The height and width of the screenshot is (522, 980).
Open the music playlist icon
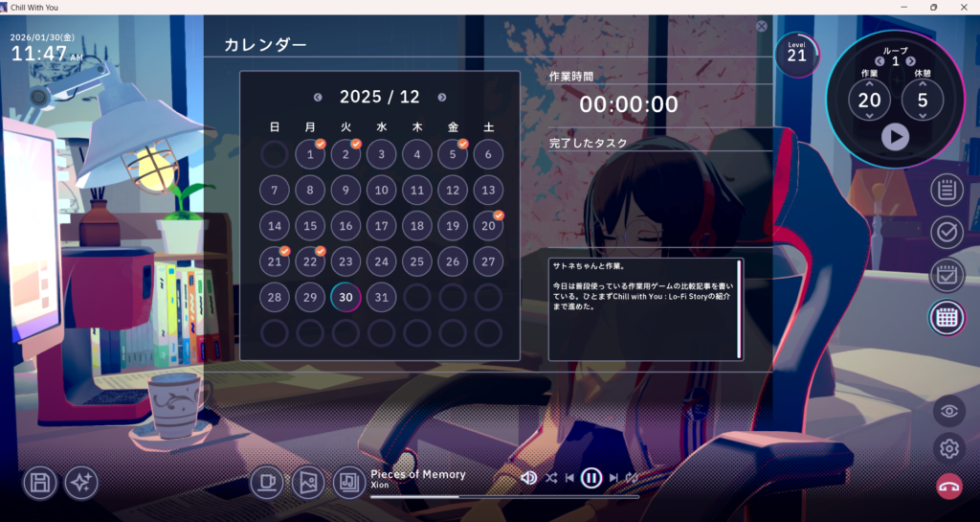point(349,483)
